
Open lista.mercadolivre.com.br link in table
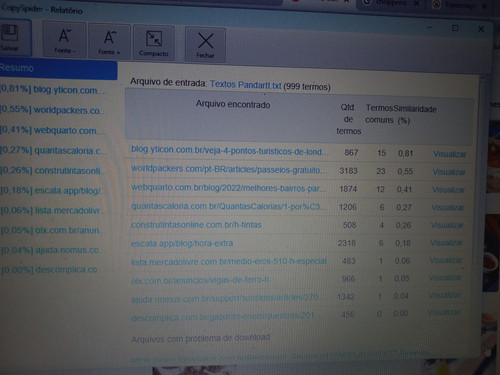(229, 262)
